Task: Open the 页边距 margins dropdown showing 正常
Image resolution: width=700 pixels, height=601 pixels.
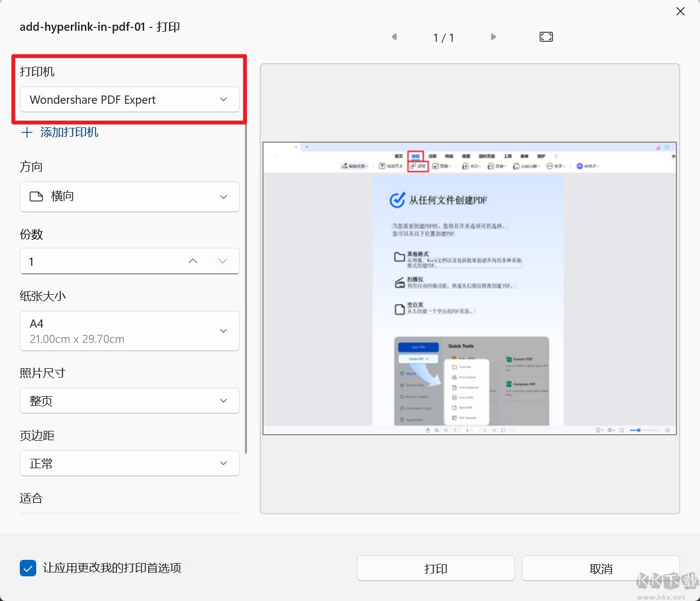Action: (223, 463)
